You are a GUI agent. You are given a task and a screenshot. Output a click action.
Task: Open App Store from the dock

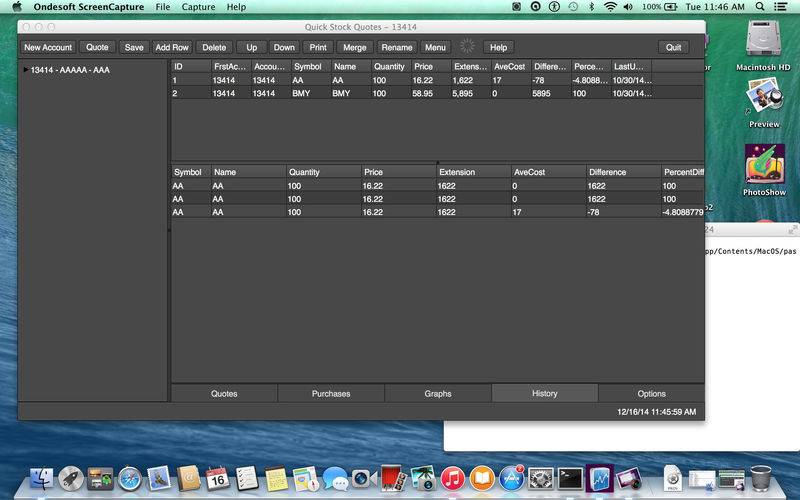point(512,479)
